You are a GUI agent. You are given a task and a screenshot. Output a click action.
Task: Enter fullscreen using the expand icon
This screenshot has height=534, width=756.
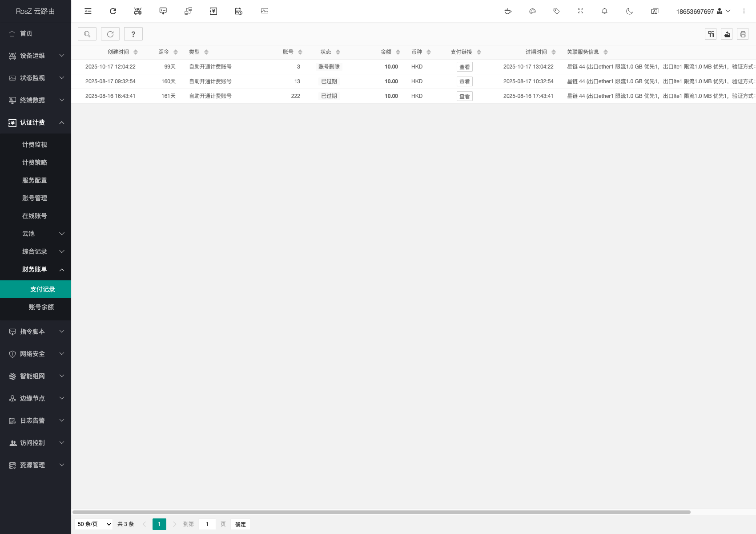(580, 11)
